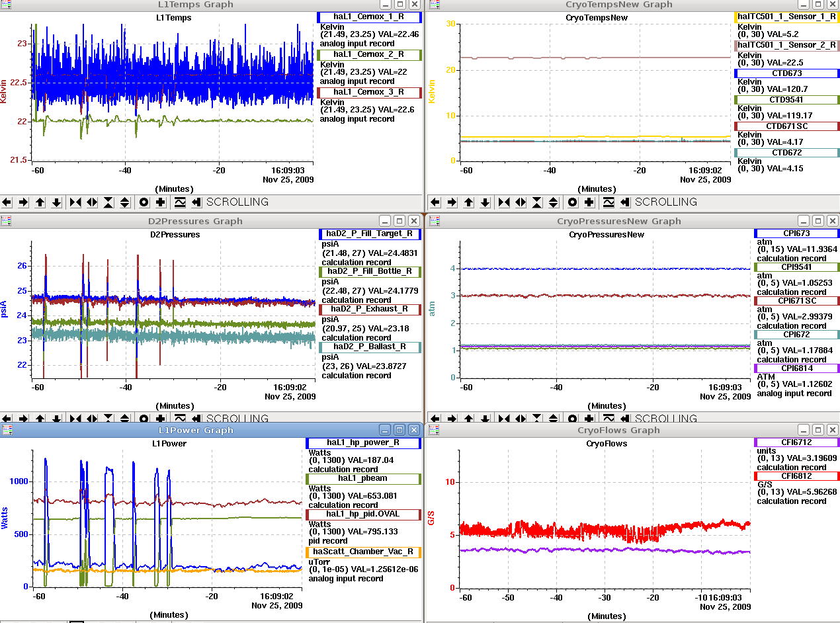Select the CPI673 legend entry
Viewport: 840px width, 623px height.
pyautogui.click(x=796, y=233)
